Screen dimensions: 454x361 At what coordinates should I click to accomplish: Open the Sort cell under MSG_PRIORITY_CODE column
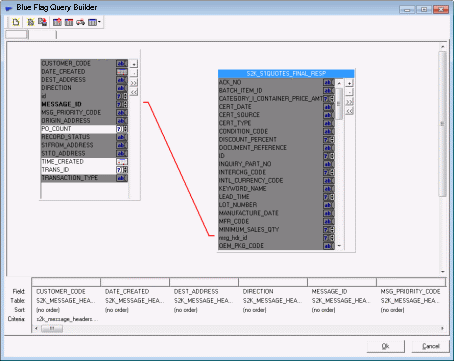coord(411,310)
